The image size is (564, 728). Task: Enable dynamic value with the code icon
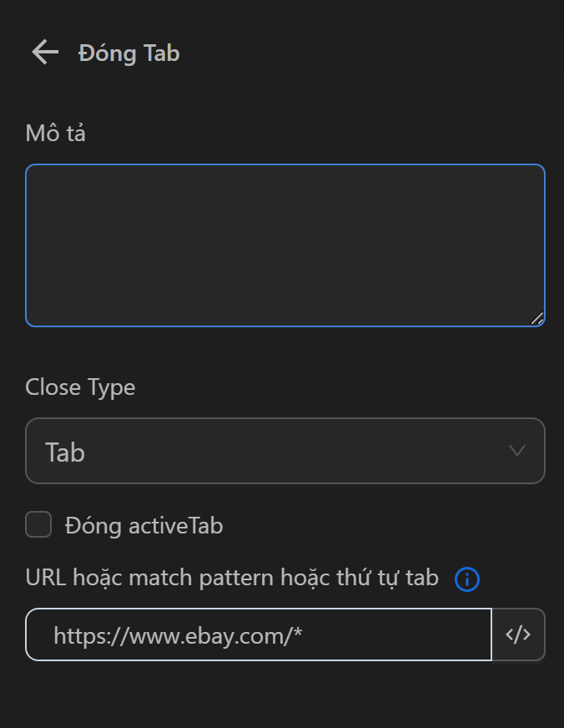pos(518,634)
